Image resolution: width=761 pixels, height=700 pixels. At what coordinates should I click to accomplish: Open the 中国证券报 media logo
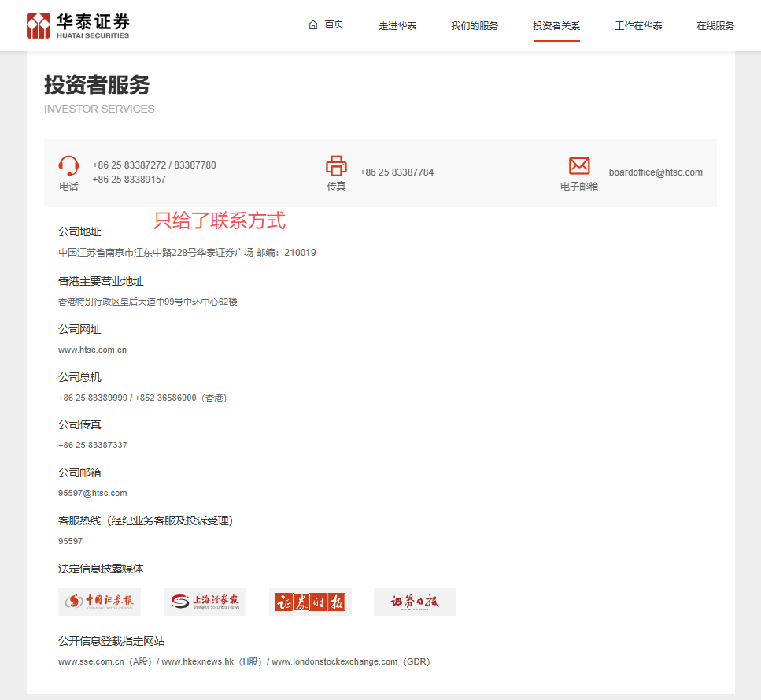click(x=99, y=602)
